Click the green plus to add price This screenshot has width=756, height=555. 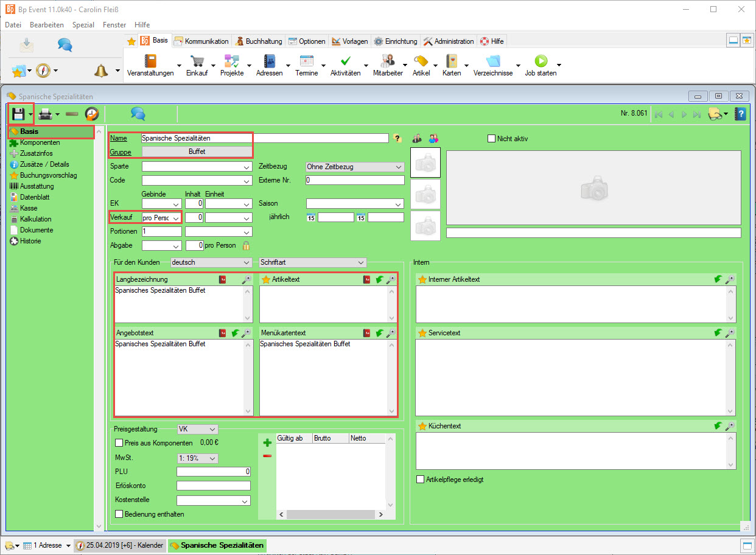pyautogui.click(x=267, y=443)
